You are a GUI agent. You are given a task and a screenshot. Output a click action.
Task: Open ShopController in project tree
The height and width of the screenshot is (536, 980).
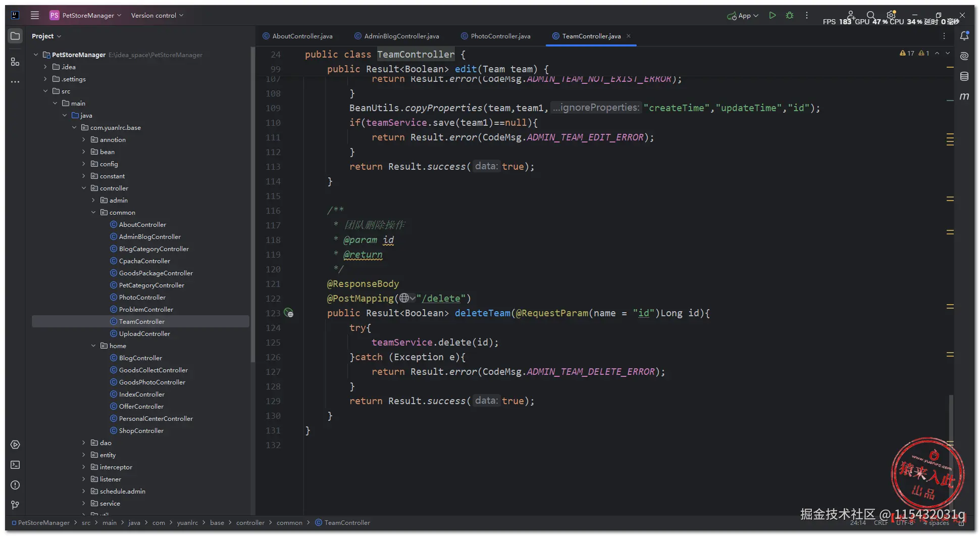[x=141, y=430]
